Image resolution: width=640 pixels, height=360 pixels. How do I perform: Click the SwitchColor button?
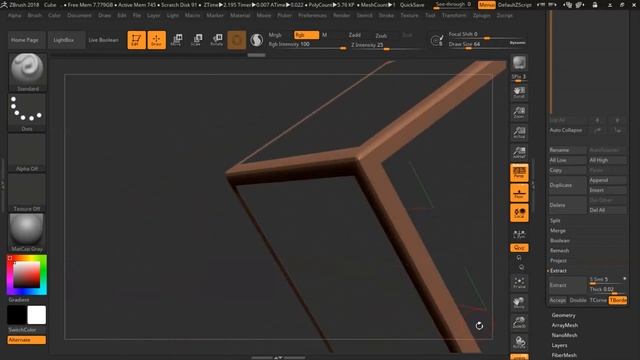[x=27, y=330]
